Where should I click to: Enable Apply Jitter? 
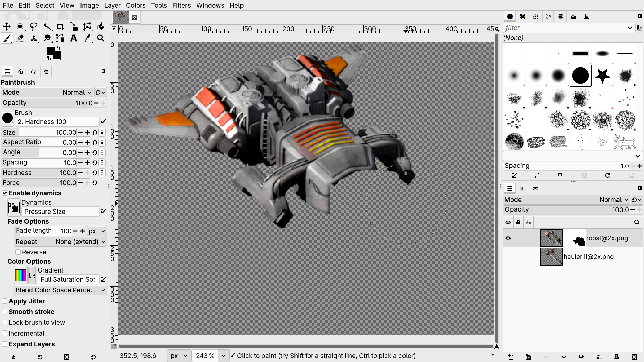(5, 301)
